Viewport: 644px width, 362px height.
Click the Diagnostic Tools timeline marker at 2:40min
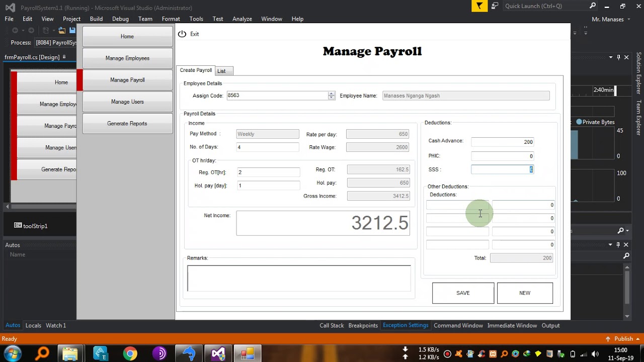(x=615, y=90)
